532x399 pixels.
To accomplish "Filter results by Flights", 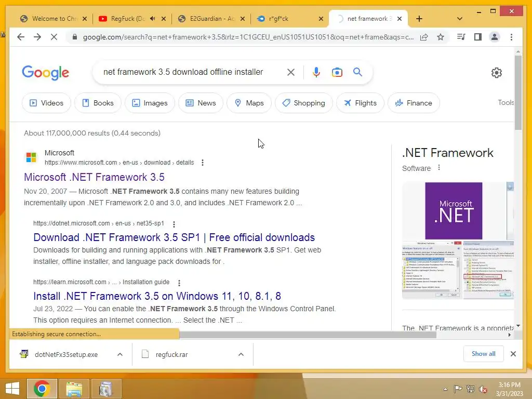I will point(360,103).
